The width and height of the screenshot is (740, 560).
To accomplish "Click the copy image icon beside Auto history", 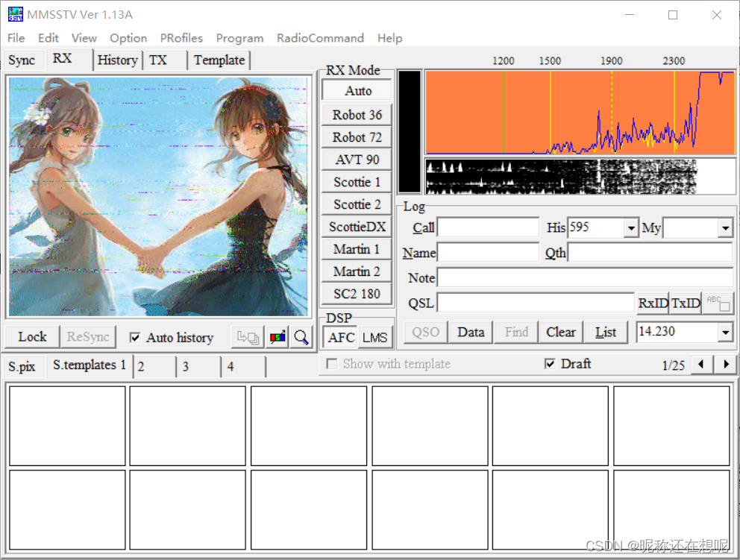I will coord(248,337).
